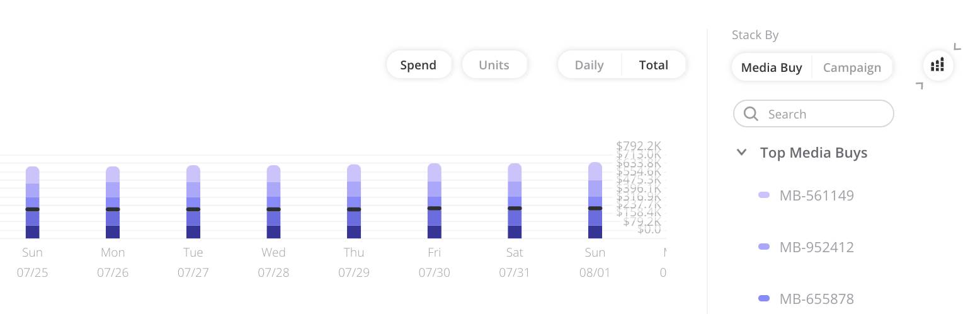Select MB-561149 in the legend list
The width and height of the screenshot is (980, 314).
[816, 195]
